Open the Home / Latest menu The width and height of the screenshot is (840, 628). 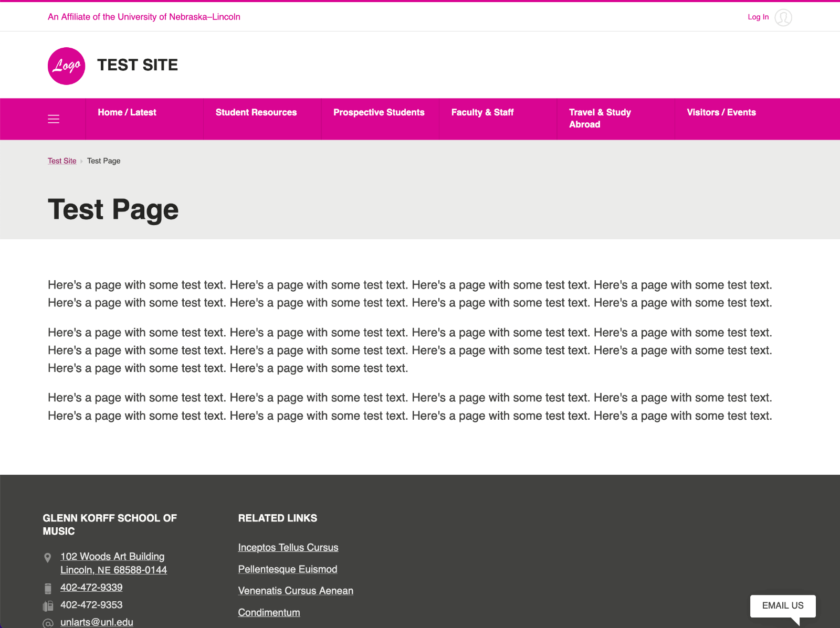point(127,112)
